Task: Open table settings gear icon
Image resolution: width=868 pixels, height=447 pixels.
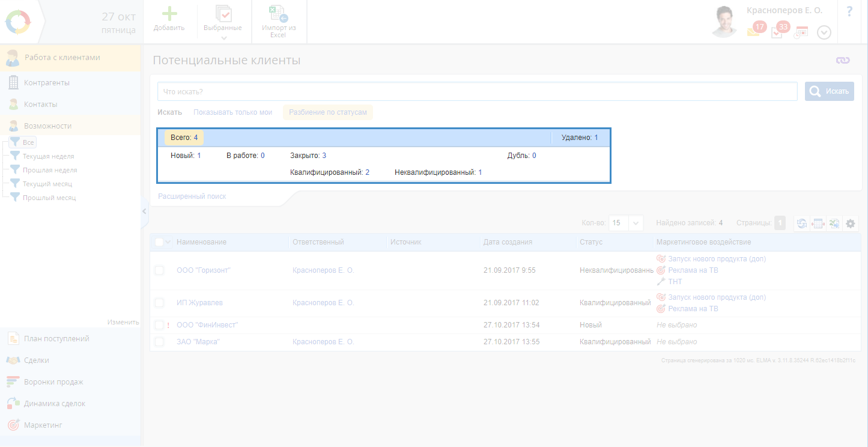Action: [850, 223]
